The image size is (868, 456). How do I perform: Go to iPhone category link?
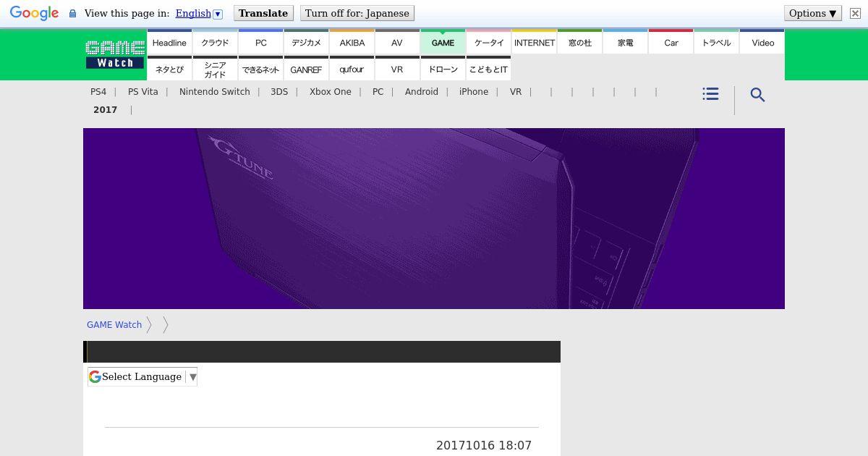click(x=474, y=92)
